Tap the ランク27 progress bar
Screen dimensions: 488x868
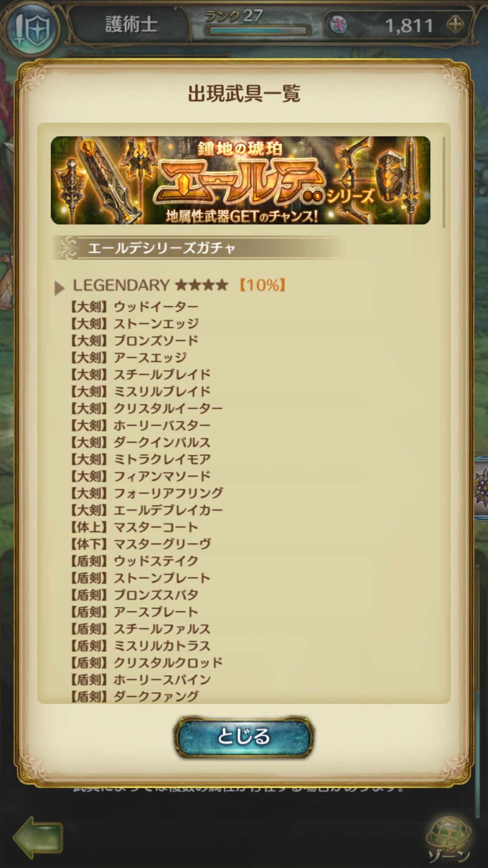pyautogui.click(x=257, y=31)
